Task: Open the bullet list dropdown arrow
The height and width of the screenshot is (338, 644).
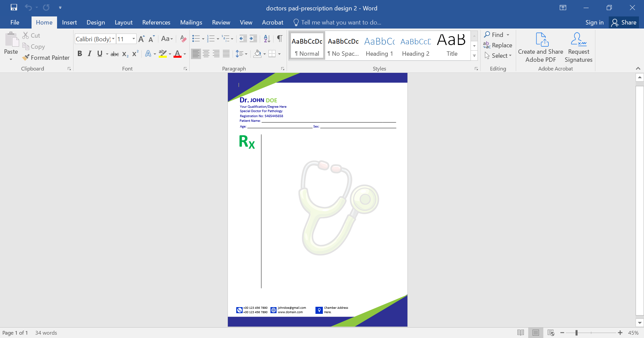Action: 203,39
